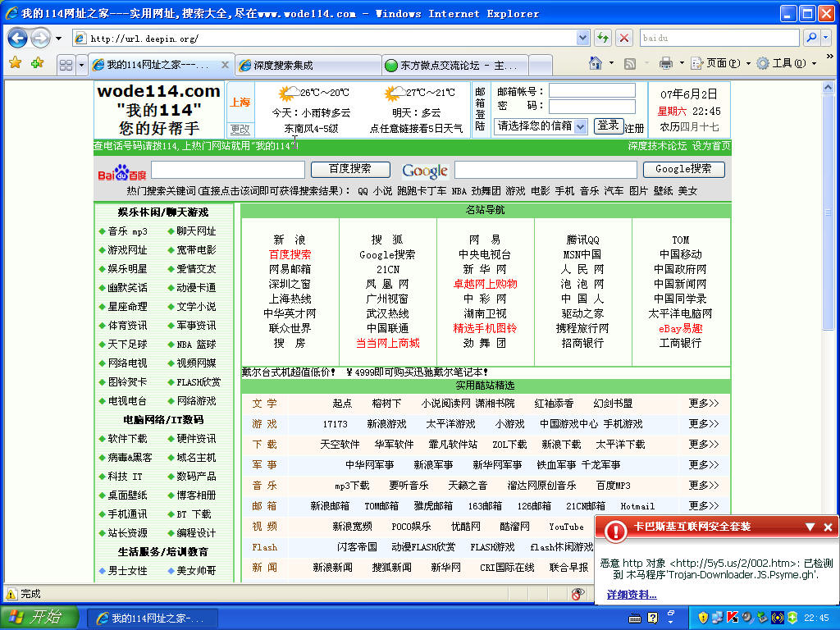Open the Kaspersky red K tray icon
840x630 pixels.
point(733,618)
